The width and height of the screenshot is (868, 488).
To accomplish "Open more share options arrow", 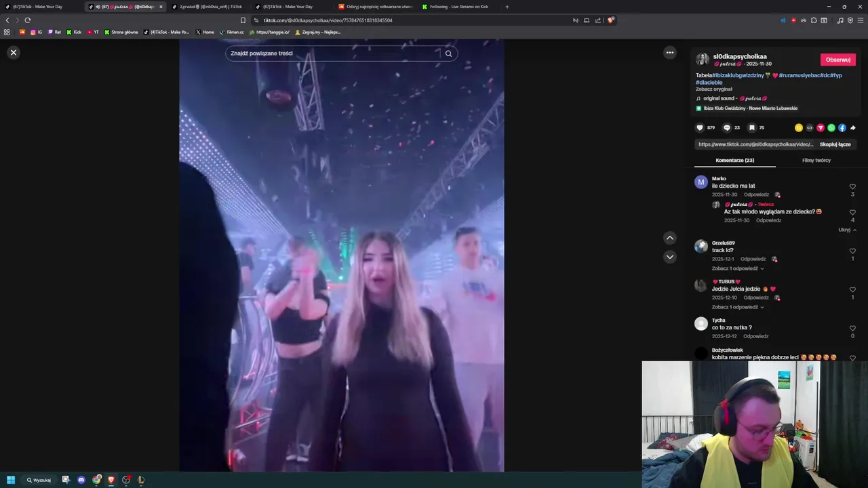I will tap(853, 127).
